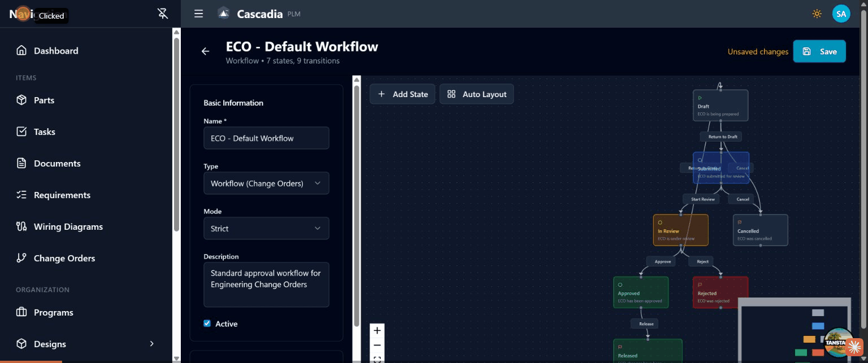Click the Description text area
Image resolution: width=868 pixels, height=363 pixels.
click(x=266, y=284)
